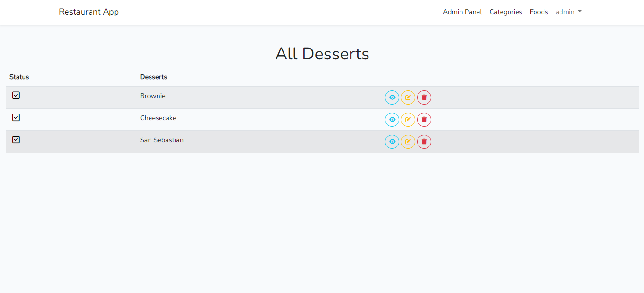This screenshot has height=293, width=644.
Task: Click the Status column header
Action: click(x=19, y=77)
